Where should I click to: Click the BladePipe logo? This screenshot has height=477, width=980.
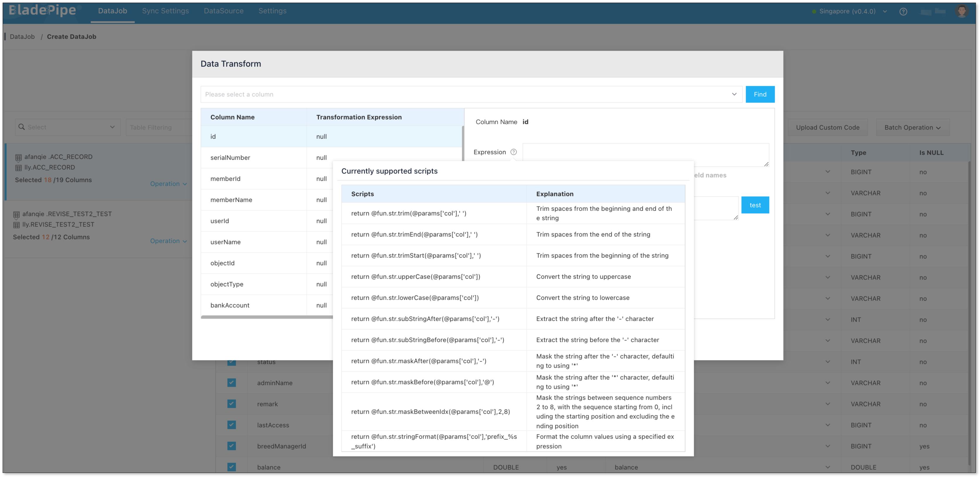tap(42, 10)
